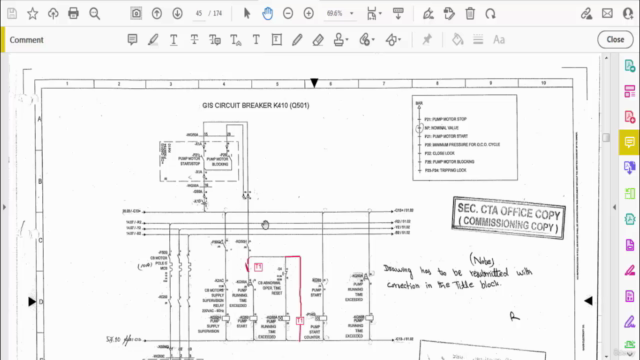This screenshot has height=360, width=640.
Task: Open the fill color picker
Action: (458, 40)
